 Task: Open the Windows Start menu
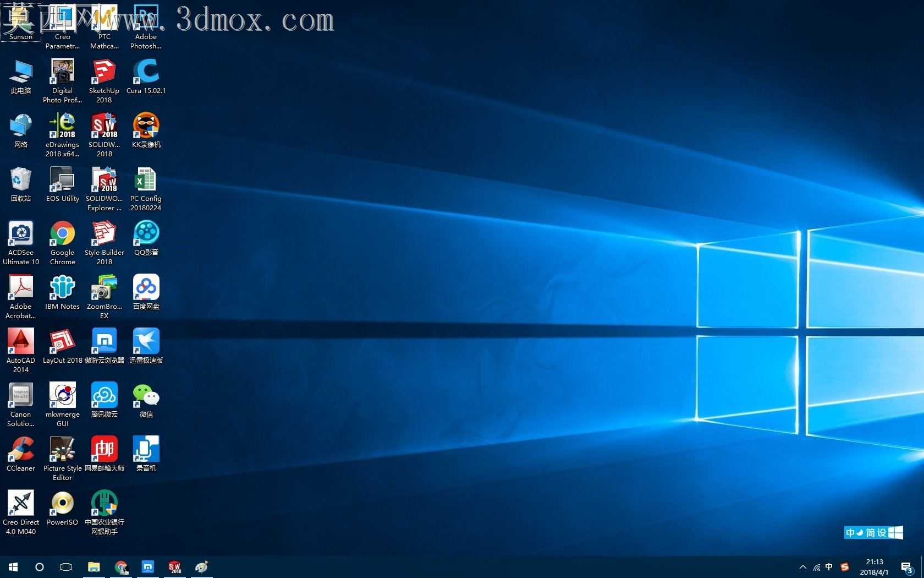(13, 567)
